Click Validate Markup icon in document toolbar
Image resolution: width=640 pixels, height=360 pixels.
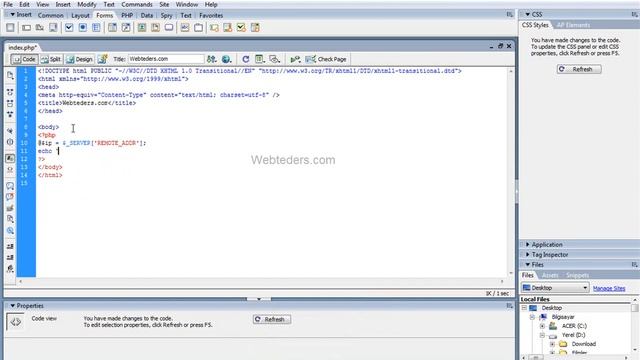pos(295,59)
